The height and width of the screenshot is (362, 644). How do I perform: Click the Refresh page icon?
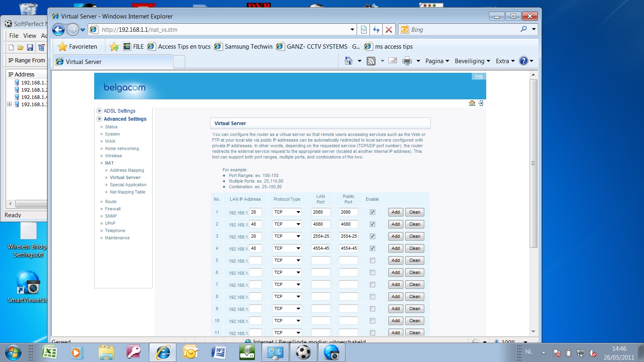[x=376, y=29]
